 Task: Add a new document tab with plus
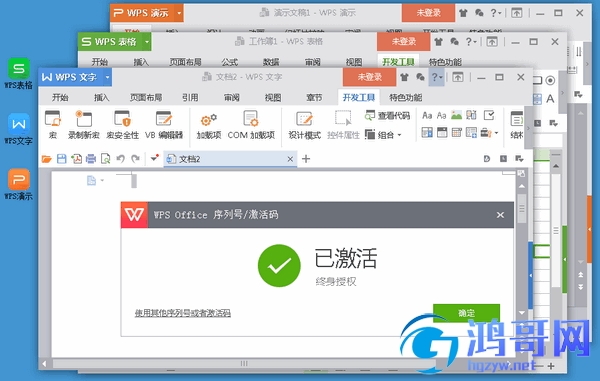(306, 159)
